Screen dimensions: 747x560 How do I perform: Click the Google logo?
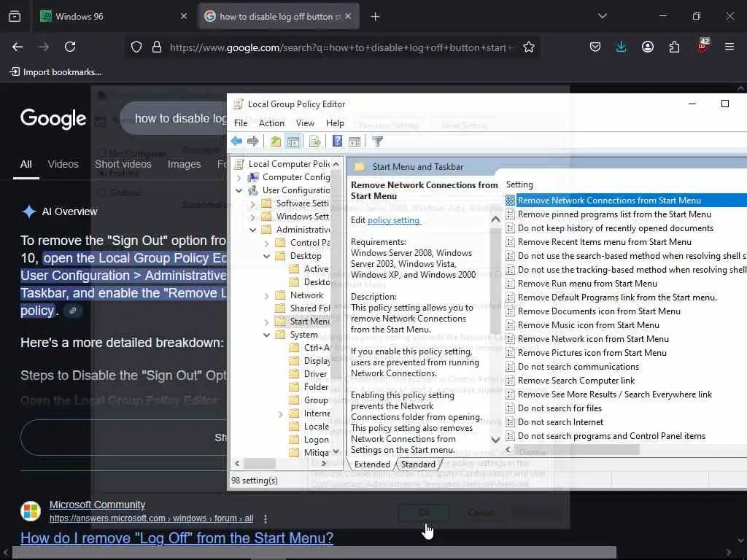tap(53, 118)
